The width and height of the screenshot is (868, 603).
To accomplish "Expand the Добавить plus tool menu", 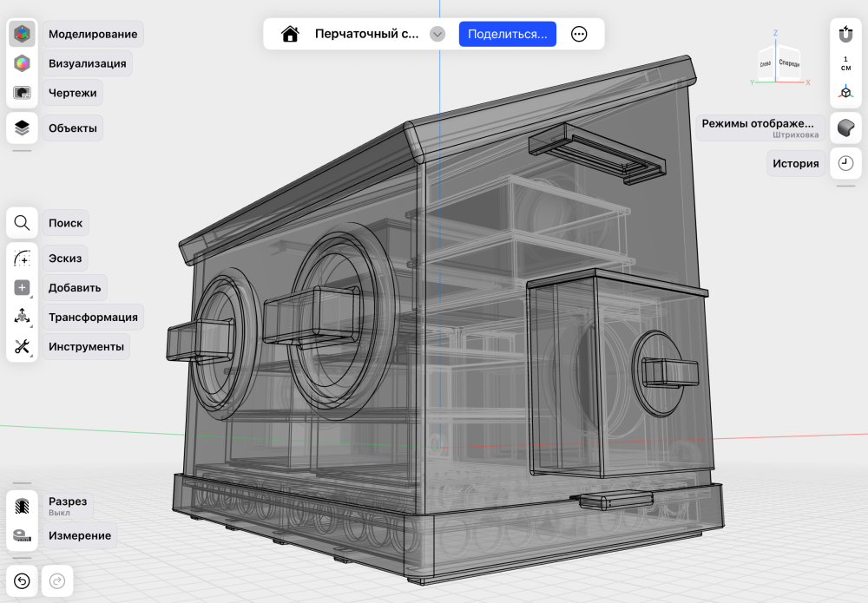I will click(x=22, y=287).
